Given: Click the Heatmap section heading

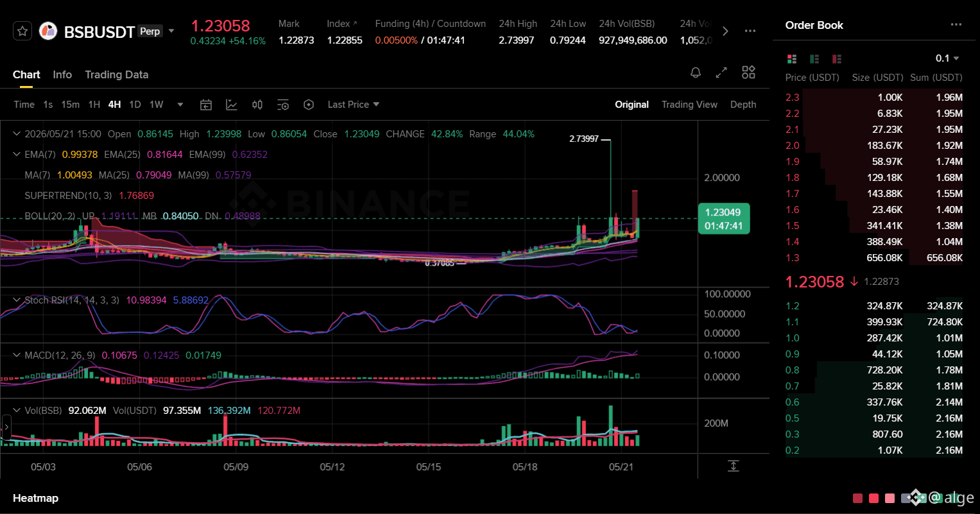Looking at the screenshot, I should click(35, 498).
